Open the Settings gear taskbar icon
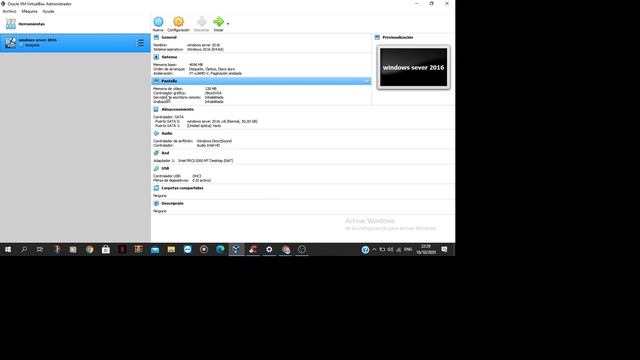This screenshot has height=360, width=640. tap(269, 249)
